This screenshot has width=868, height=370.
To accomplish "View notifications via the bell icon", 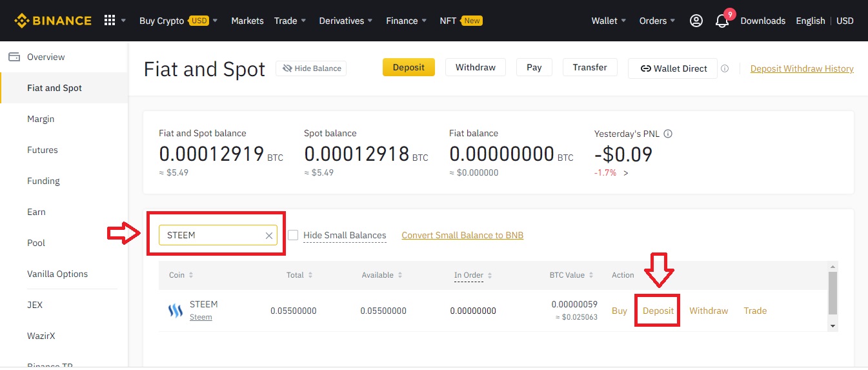I will click(722, 21).
